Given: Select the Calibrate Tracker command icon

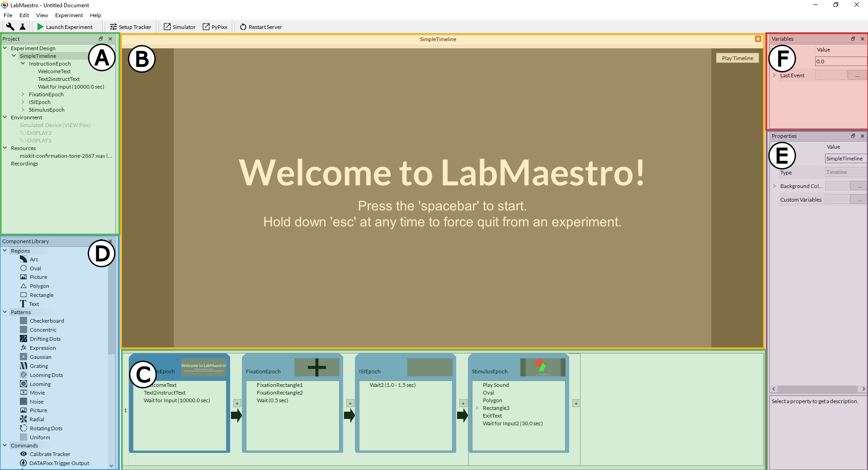Looking at the screenshot, I should point(24,454).
